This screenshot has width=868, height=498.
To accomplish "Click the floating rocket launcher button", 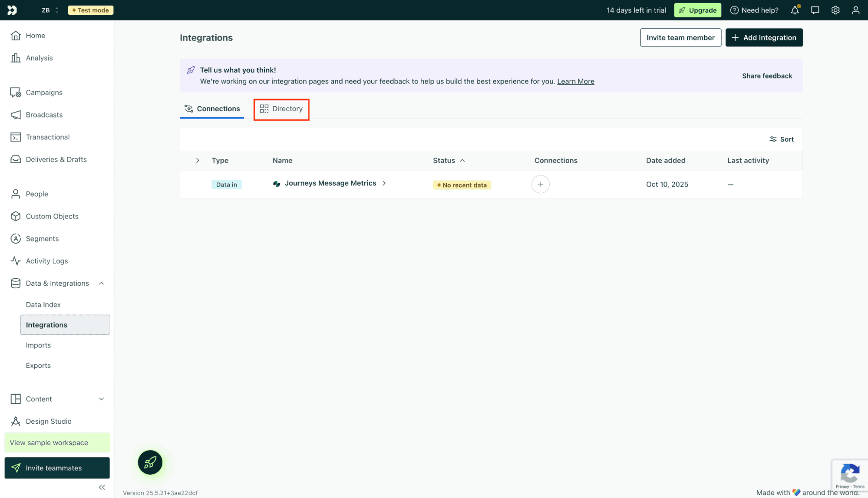I will click(150, 462).
